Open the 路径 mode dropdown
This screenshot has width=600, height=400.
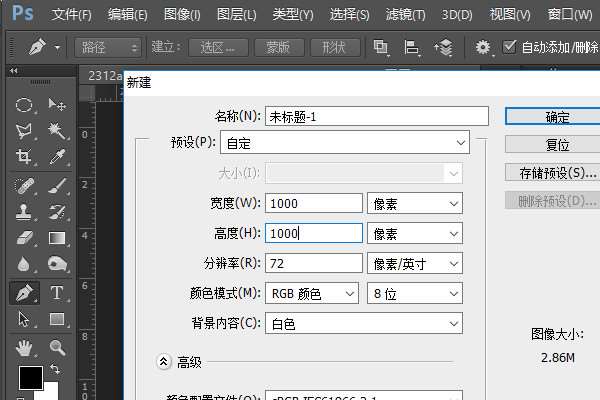coord(108,48)
